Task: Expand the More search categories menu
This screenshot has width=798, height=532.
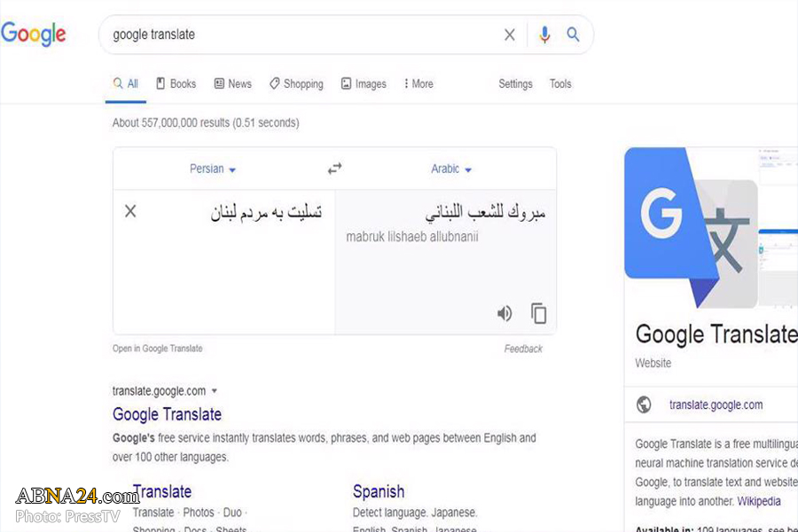Action: click(417, 83)
